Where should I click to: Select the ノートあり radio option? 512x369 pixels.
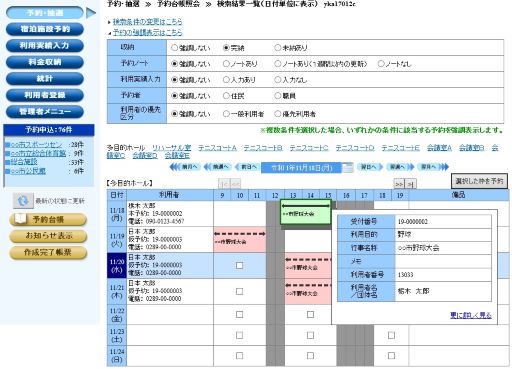[x=226, y=63]
